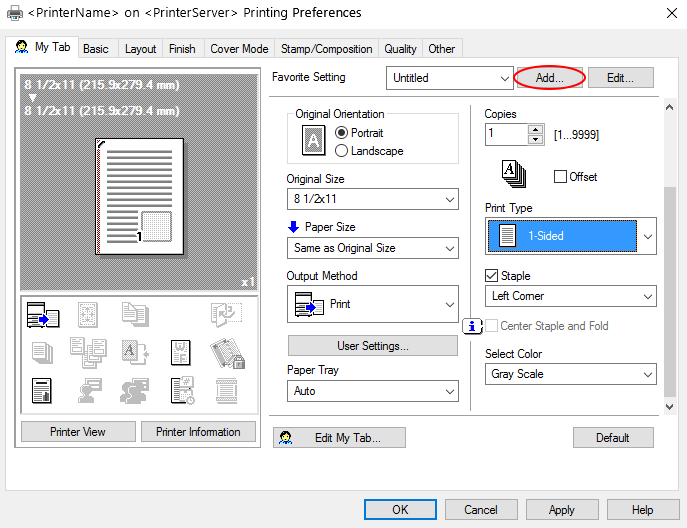Confirm with the OK button
Image resolution: width=687 pixels, height=528 pixels.
click(400, 510)
